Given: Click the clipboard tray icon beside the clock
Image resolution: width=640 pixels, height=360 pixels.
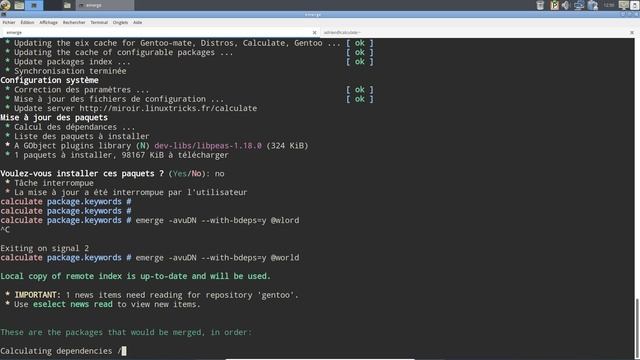Looking at the screenshot, I should point(593,5).
